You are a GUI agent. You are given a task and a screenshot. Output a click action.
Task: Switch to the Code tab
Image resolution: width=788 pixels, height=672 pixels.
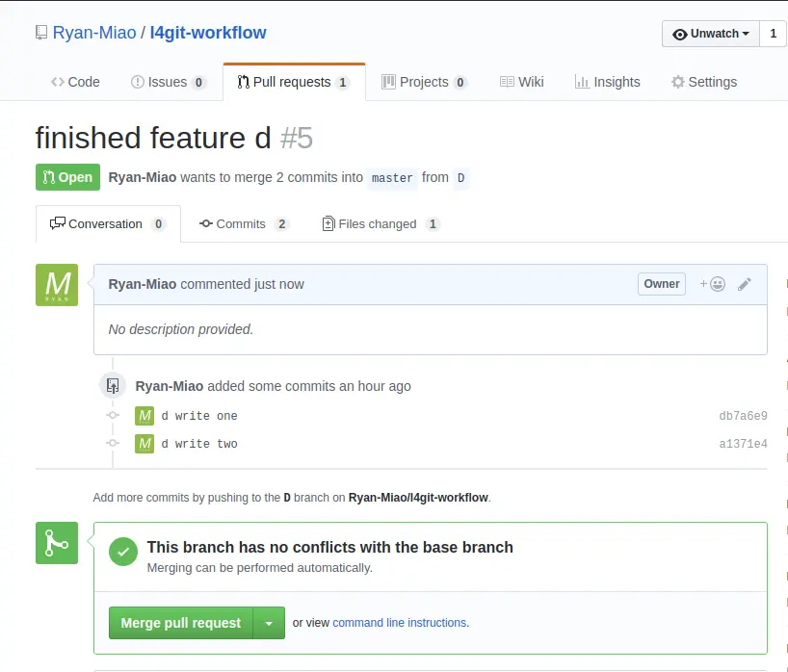coord(75,82)
